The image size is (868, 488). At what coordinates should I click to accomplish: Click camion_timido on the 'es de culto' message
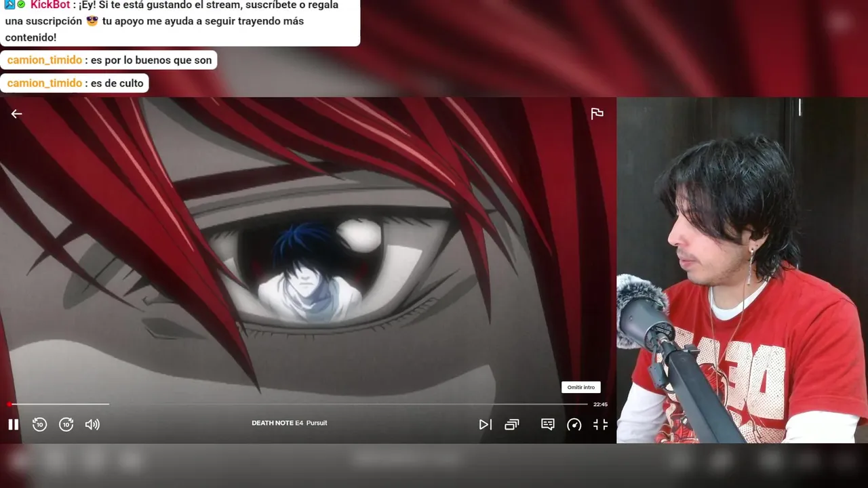(45, 83)
